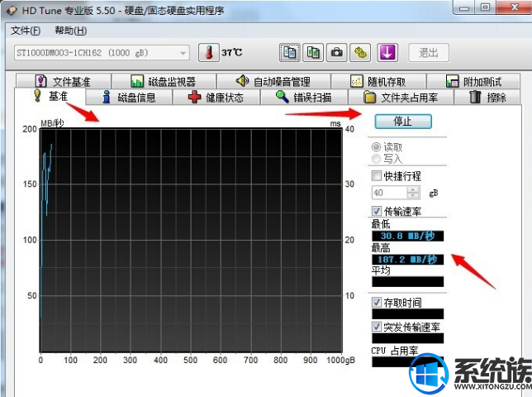Enable the 快捷行程 checkbox

[377, 175]
